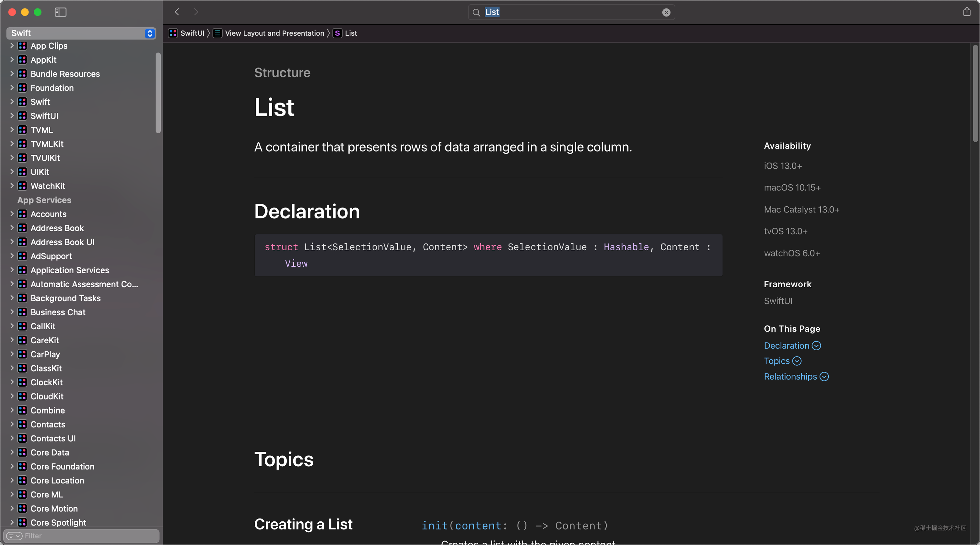Toggle the sidebar panel icon

(61, 12)
